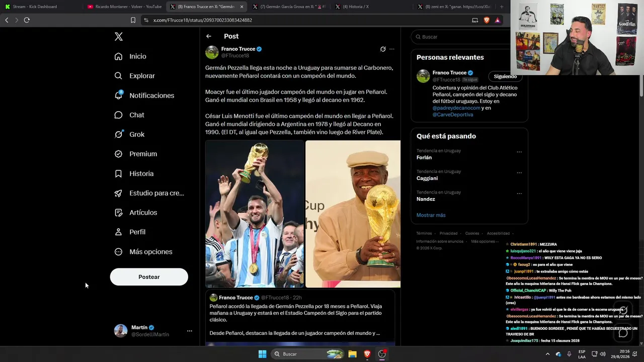Open Explorar in the X sidebar
Image resolution: width=644 pixels, height=362 pixels.
point(134,76)
